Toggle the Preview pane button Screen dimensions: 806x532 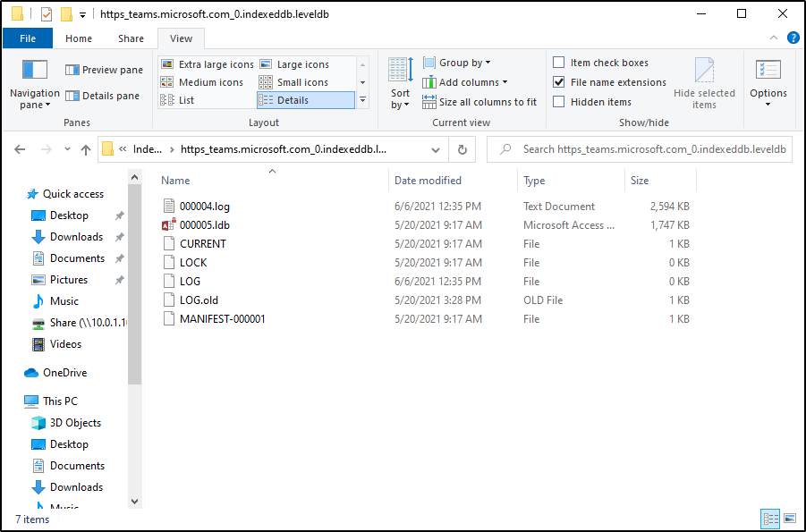coord(104,70)
